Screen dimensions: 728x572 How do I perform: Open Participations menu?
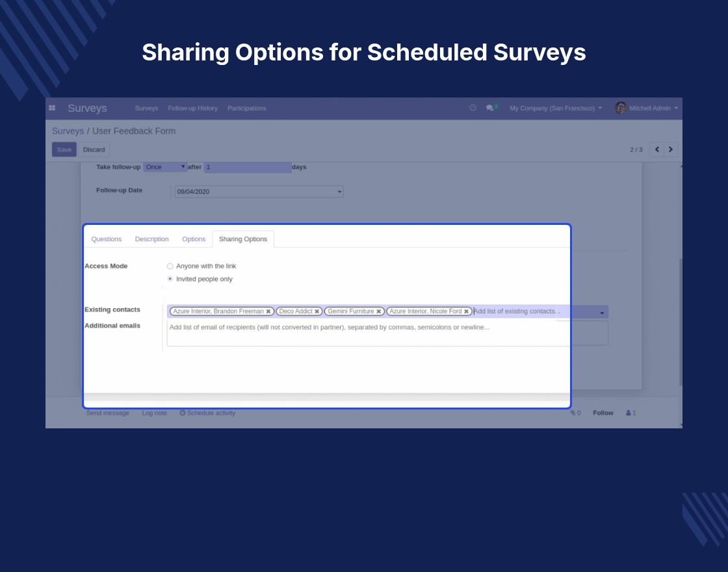coord(246,108)
